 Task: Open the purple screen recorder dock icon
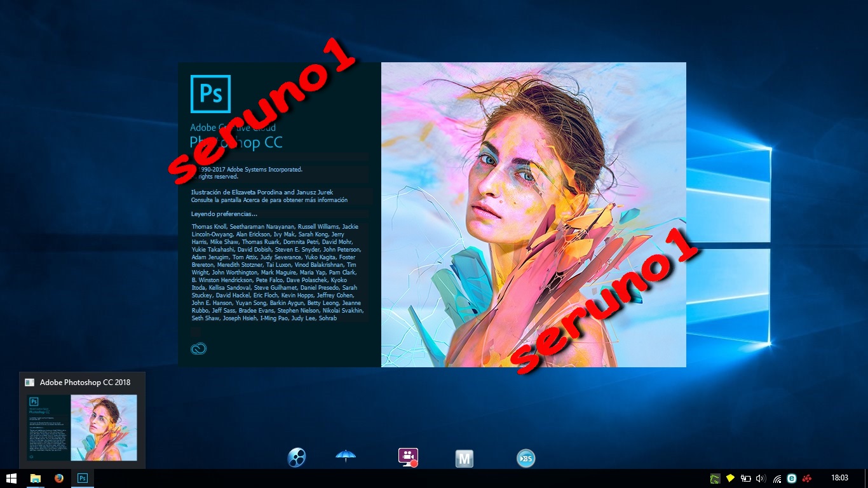pos(407,457)
